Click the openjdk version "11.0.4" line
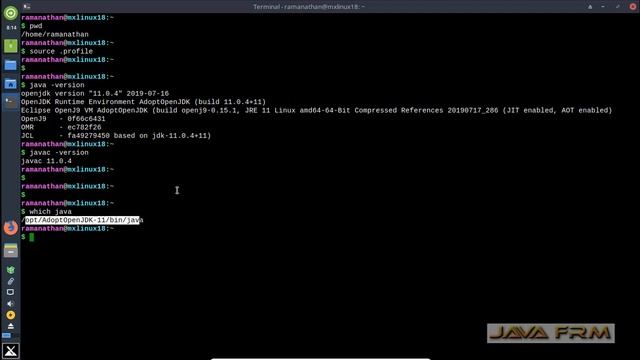640x360 pixels. [95, 93]
